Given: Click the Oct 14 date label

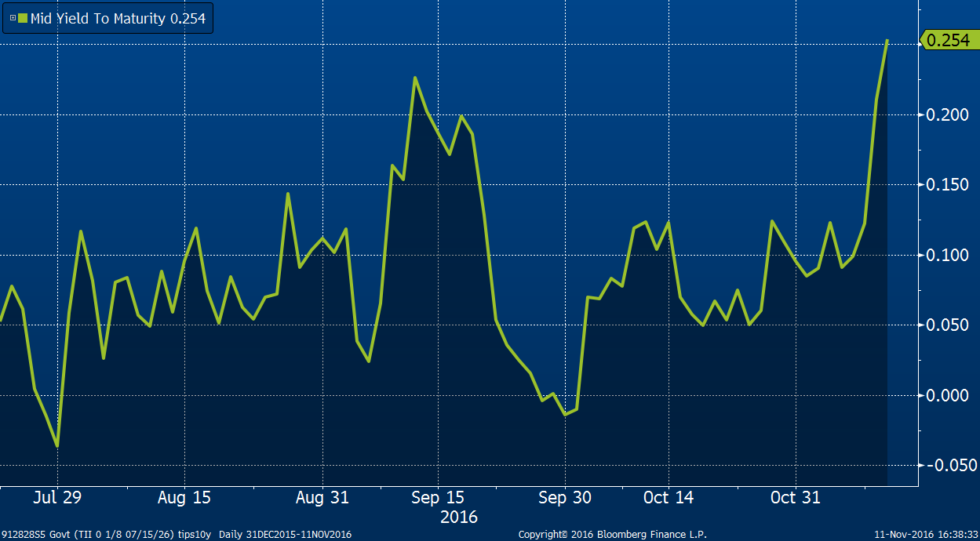Looking at the screenshot, I should 669,498.
